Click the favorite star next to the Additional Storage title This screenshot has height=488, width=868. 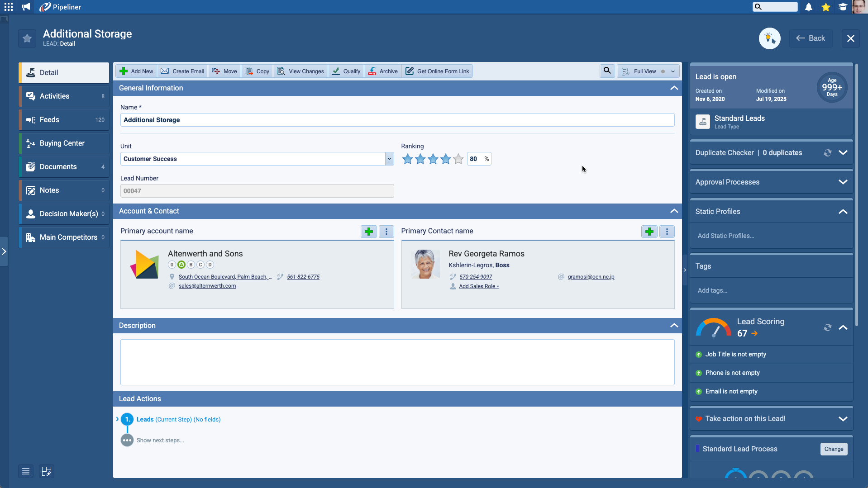27,38
